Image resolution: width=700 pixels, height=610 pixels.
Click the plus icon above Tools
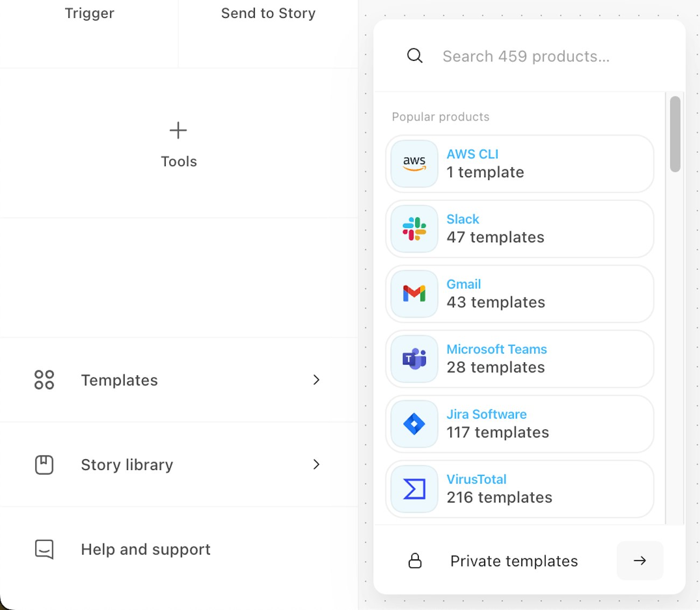coord(178,130)
